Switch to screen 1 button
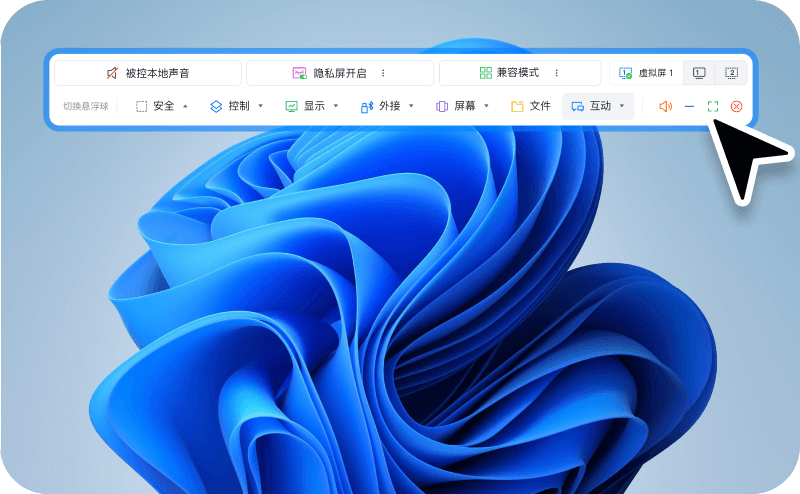Screen dimensions: 800x494 pyautogui.click(x=699, y=73)
